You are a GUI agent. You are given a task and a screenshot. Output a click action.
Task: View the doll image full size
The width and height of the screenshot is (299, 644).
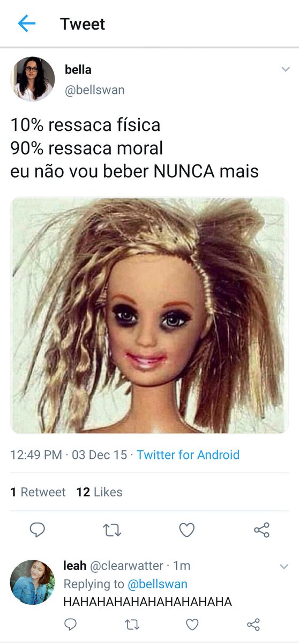149,315
